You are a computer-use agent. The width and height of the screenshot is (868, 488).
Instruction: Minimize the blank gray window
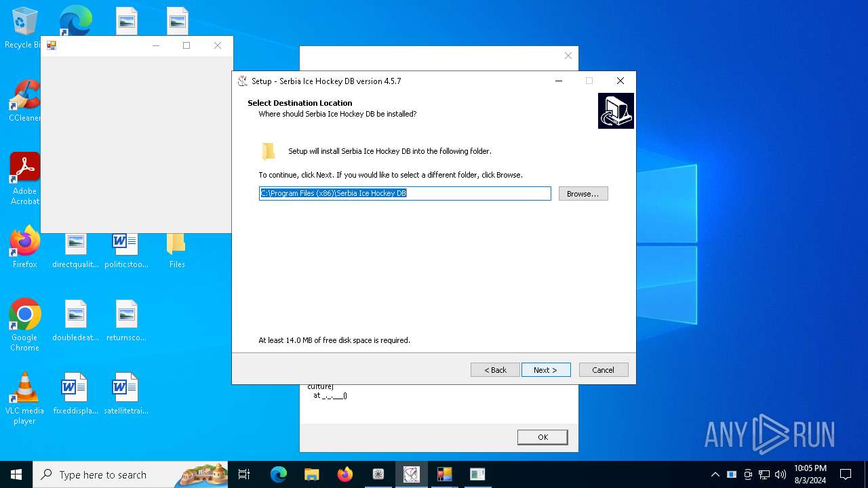155,45
